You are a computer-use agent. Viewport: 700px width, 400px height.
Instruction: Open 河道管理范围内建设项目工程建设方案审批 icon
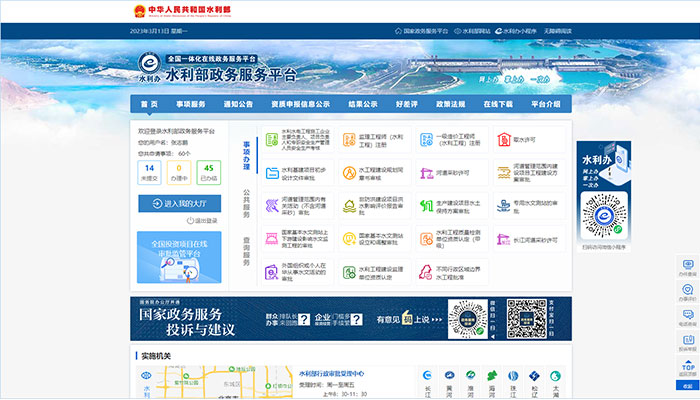click(504, 173)
